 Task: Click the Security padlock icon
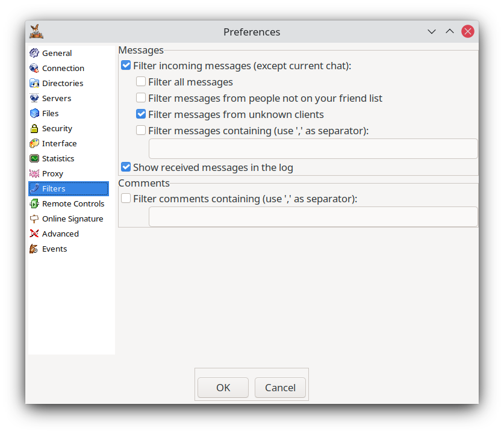(34, 128)
